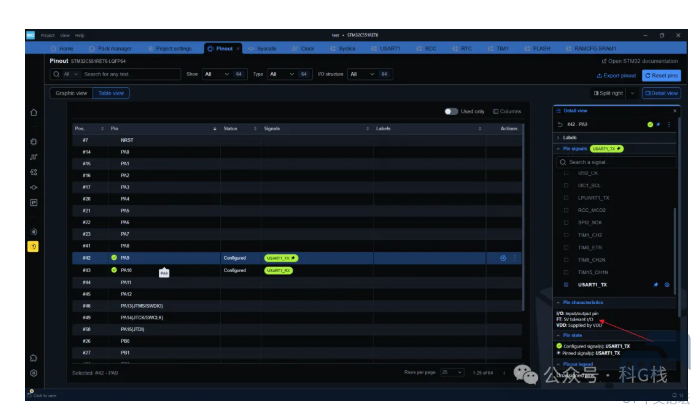Image resolution: width=699 pixels, height=414 pixels.
Task: Click the highlighted yellow sidebar icon
Action: pos(33,246)
